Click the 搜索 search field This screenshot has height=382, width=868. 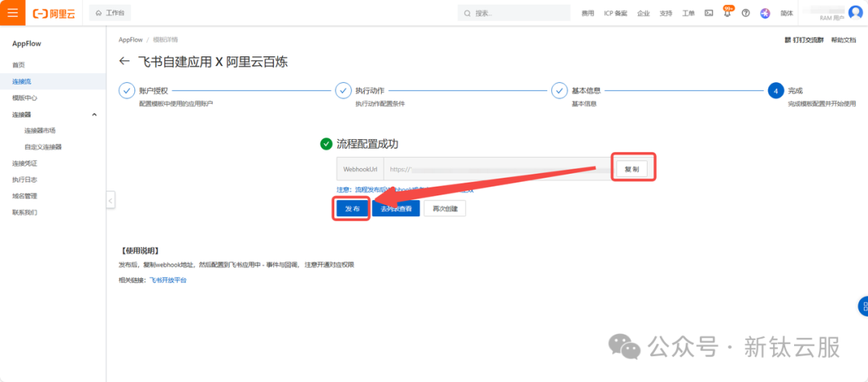514,14
